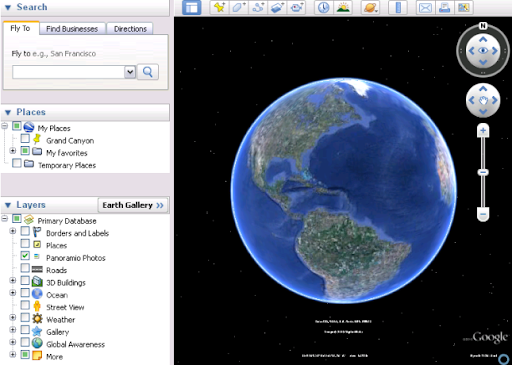Image resolution: width=512 pixels, height=365 pixels.
Task: Show historical imagery with the clock icon
Action: tap(323, 7)
